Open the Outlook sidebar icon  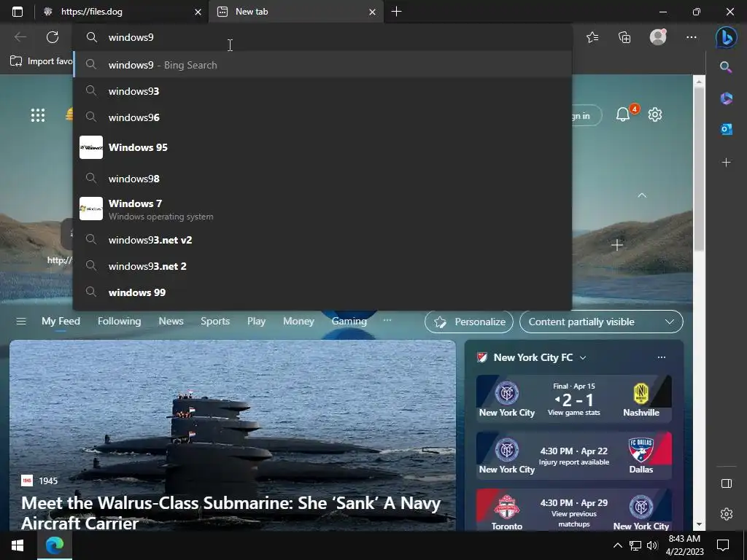point(726,129)
